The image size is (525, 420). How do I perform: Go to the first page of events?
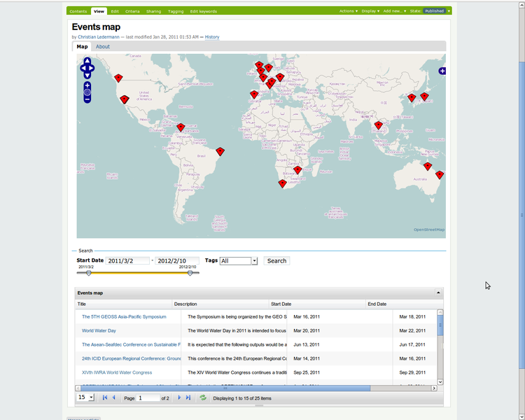click(105, 398)
